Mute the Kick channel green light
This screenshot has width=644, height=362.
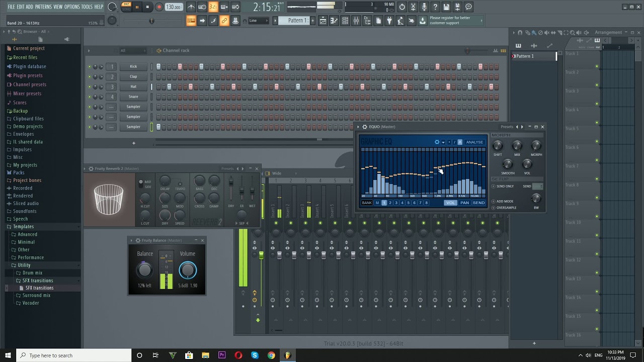click(90, 67)
